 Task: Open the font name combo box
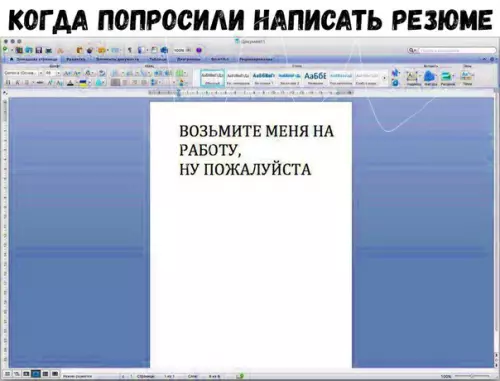point(23,73)
